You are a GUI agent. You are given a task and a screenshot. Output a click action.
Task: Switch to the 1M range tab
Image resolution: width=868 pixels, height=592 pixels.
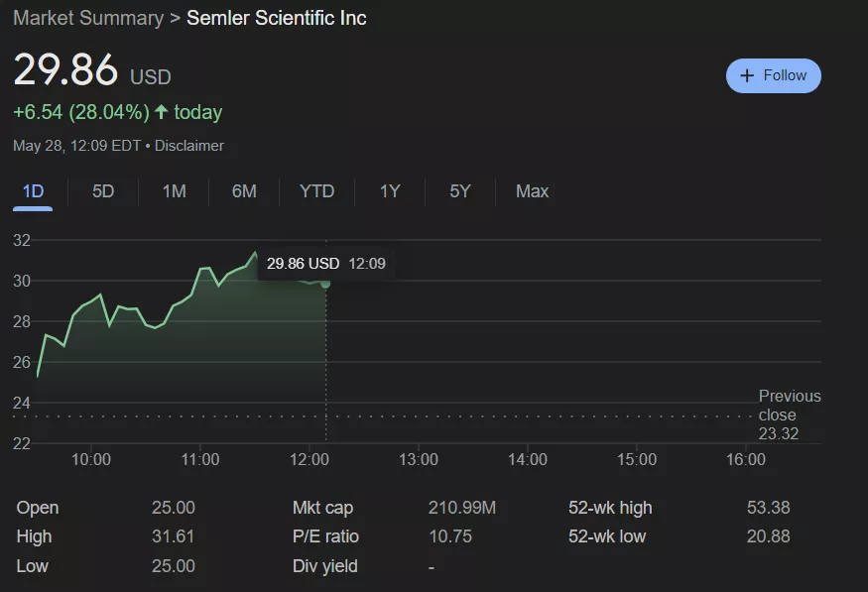pos(174,191)
